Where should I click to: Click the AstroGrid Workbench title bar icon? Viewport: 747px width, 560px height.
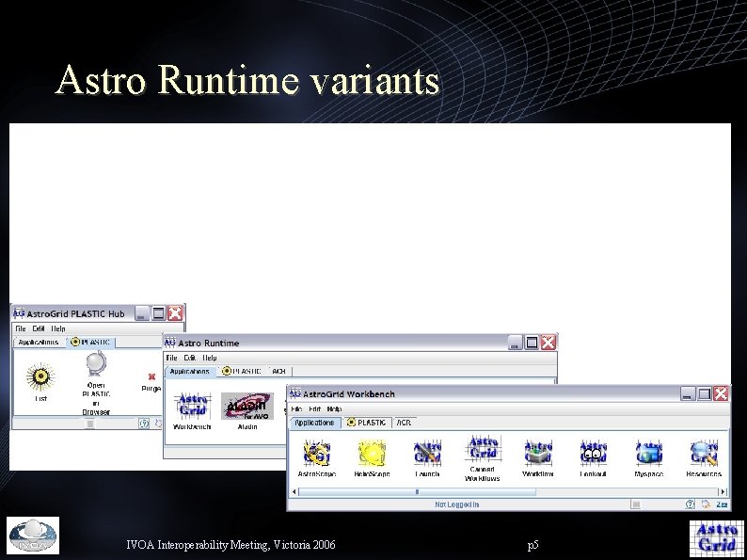click(x=295, y=393)
